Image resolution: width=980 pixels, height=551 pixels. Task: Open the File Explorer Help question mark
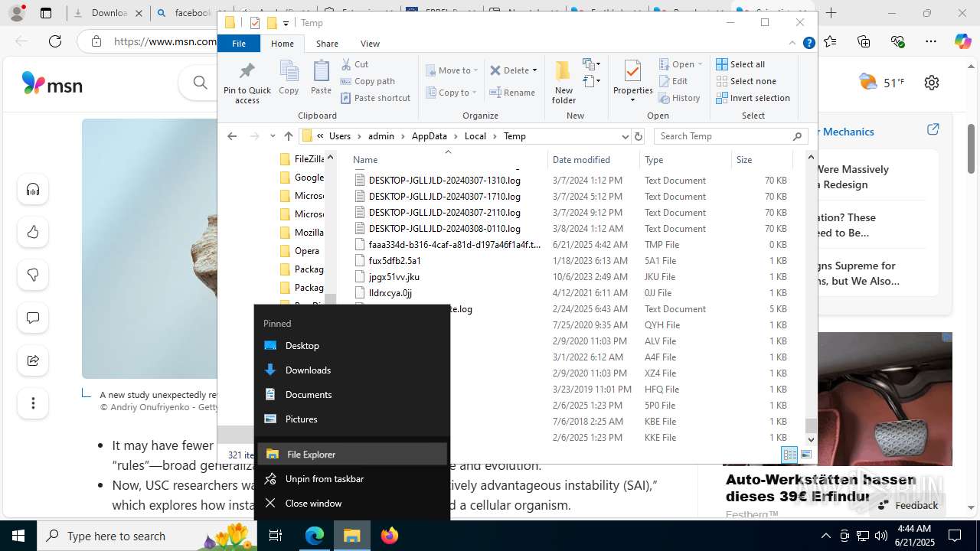point(808,44)
